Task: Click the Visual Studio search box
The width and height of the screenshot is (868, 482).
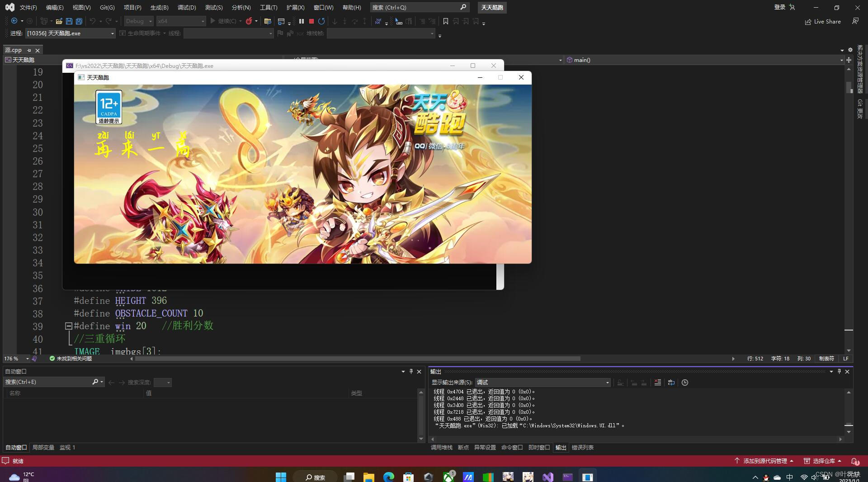Action: (x=419, y=7)
